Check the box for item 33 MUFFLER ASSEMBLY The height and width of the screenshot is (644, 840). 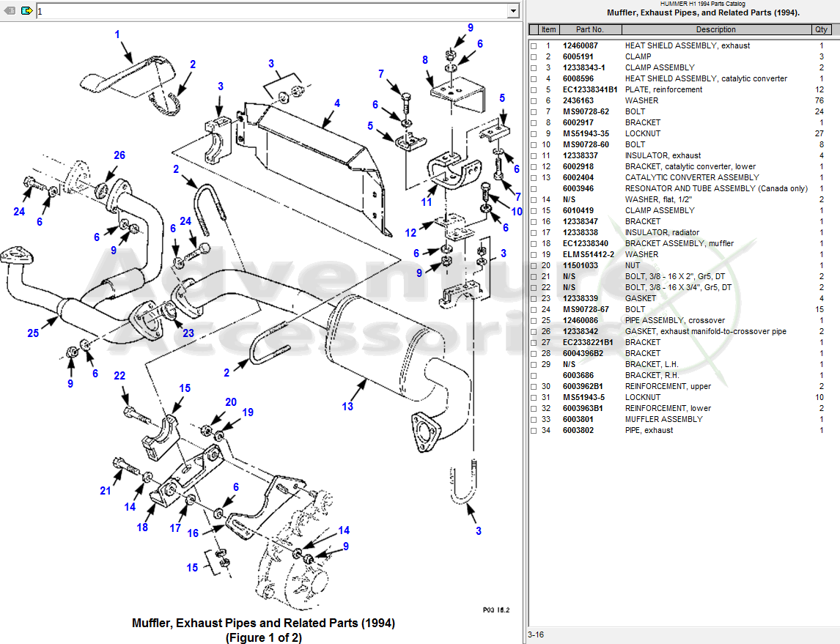tap(533, 419)
